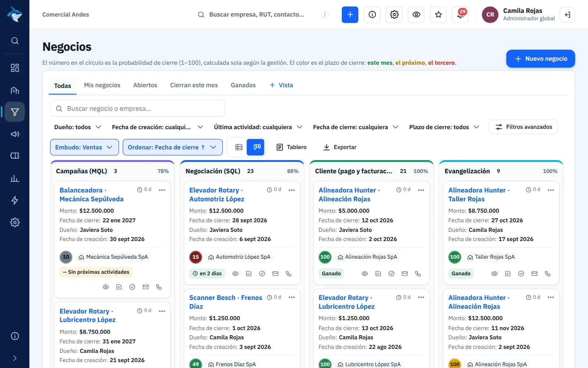Click the global Buscar empresa, RUT, contacto field

tap(263, 15)
